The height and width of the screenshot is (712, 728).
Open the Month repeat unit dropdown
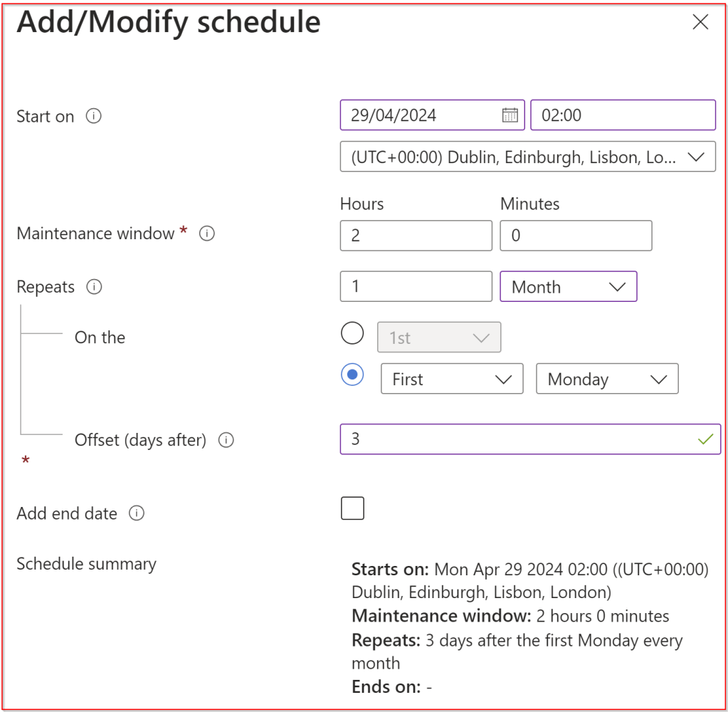coord(568,287)
